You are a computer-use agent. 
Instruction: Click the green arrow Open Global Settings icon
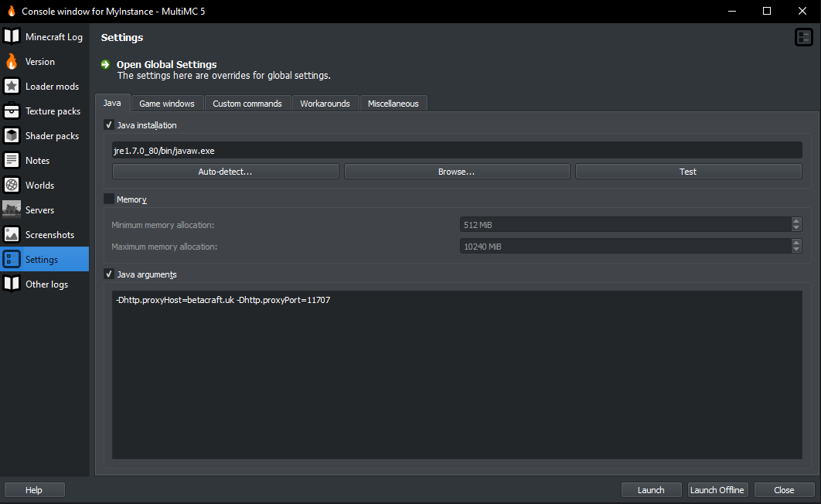click(x=106, y=64)
